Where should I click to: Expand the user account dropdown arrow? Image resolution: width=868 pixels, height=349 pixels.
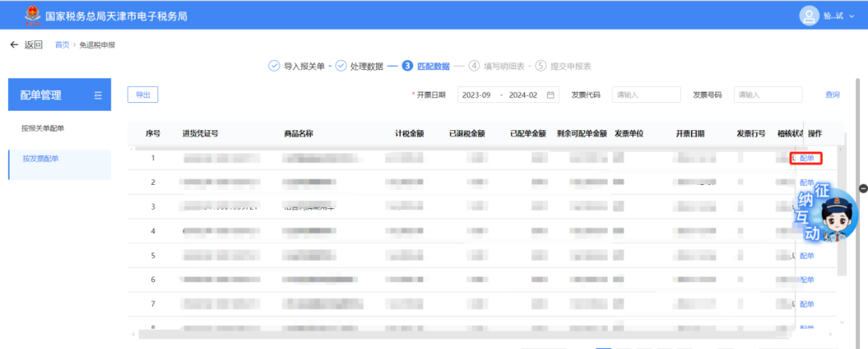click(853, 16)
